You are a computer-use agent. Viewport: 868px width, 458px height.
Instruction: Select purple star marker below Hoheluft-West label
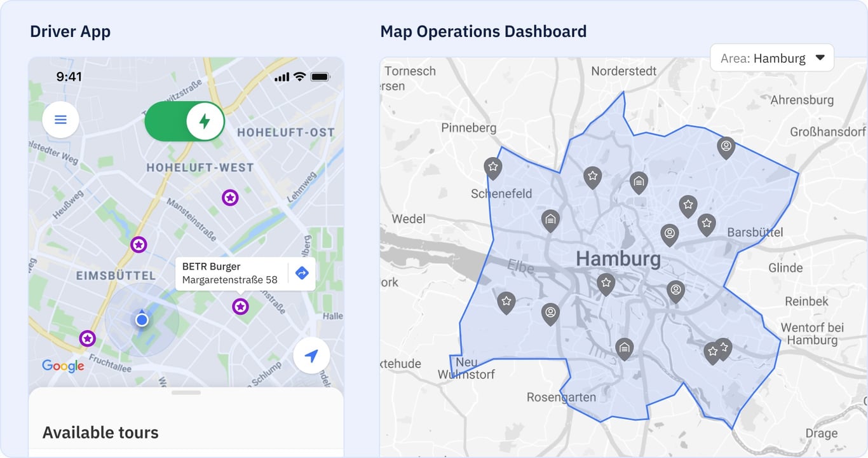[x=230, y=198]
